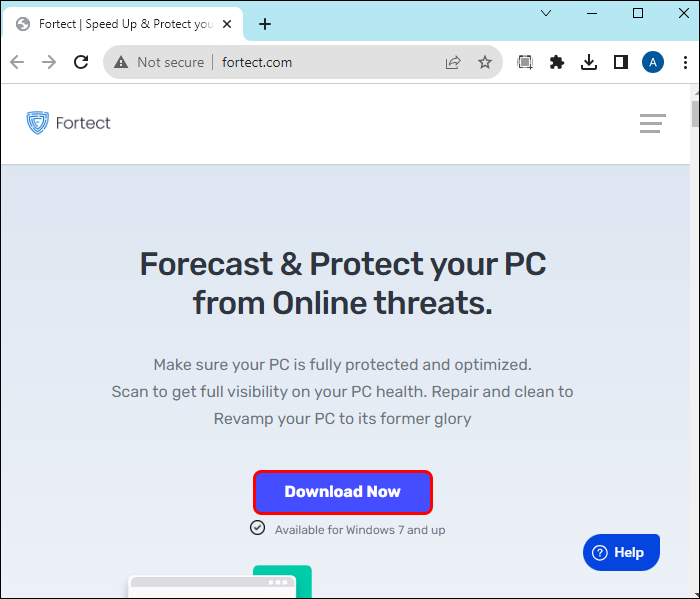This screenshot has width=700, height=599.
Task: Expand the tab search dropdown chevron
Action: click(546, 13)
